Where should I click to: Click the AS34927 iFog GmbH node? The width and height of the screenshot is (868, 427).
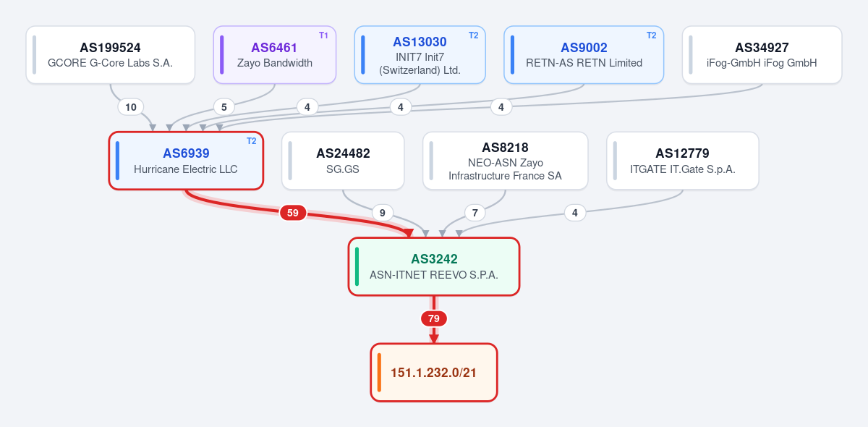762,55
